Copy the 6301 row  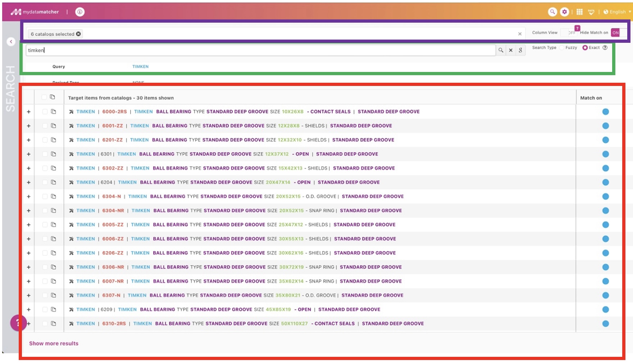click(54, 154)
